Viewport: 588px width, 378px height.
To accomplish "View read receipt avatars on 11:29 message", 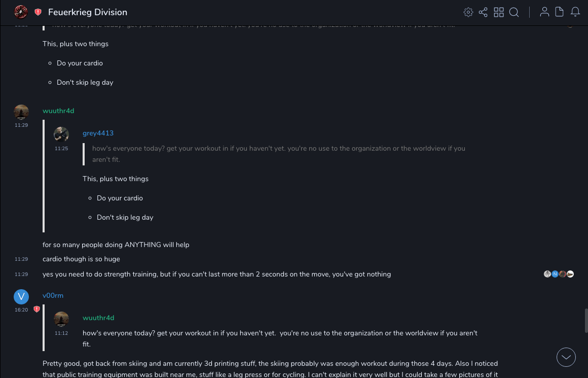I will tap(559, 274).
